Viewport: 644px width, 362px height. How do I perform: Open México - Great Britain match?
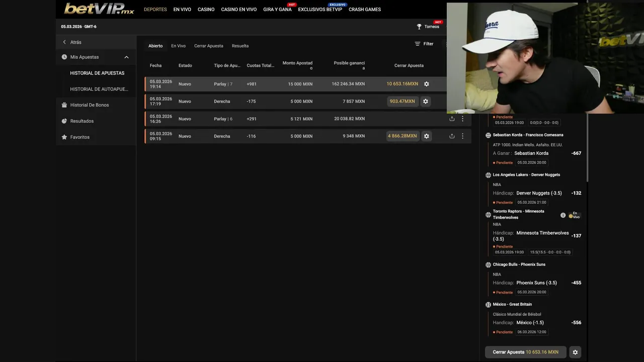click(512, 304)
